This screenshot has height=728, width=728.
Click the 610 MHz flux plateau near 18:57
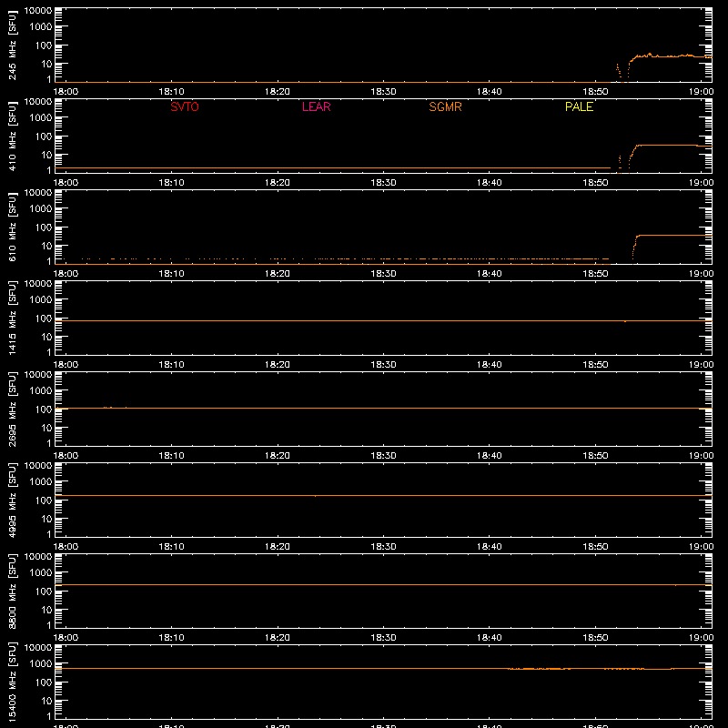670,236
